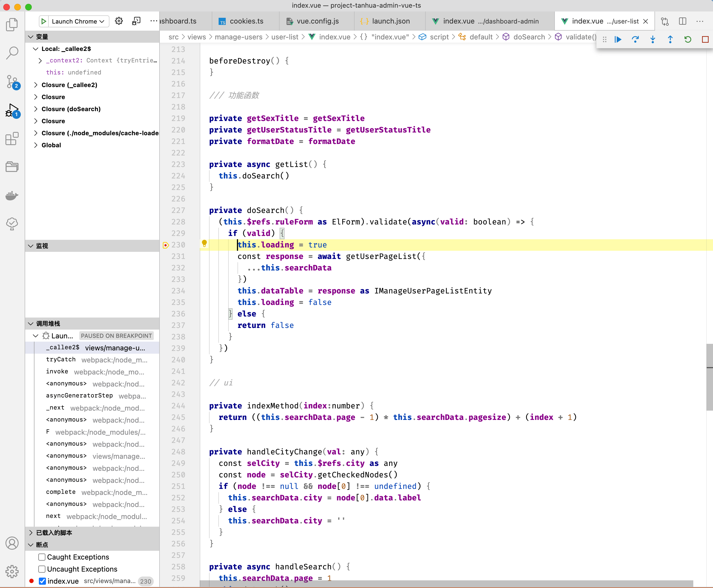Image resolution: width=713 pixels, height=588 pixels.
Task: Step over in debug toolbar
Action: (635, 40)
